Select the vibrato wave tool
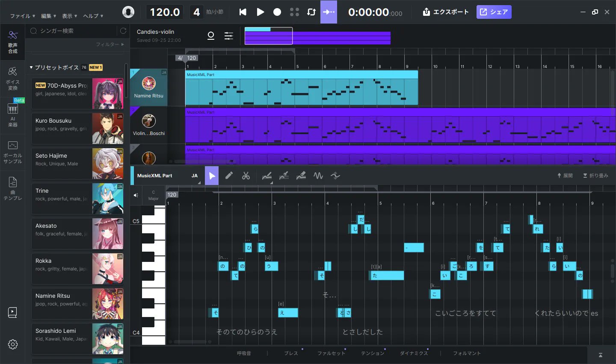616x364 pixels. 318,176
